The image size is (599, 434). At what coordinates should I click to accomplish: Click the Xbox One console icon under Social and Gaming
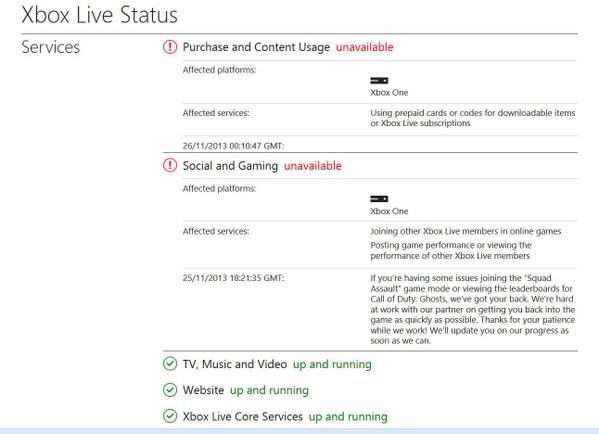point(379,199)
